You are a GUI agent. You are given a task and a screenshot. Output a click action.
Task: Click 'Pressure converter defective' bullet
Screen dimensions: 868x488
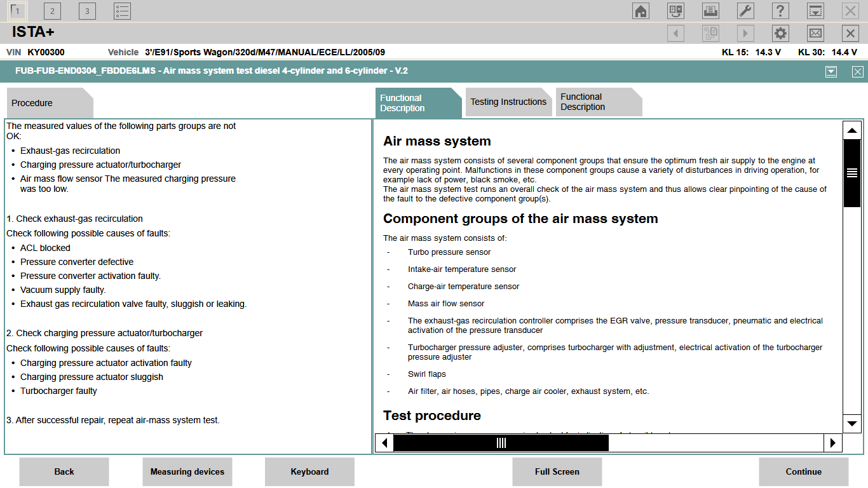[x=77, y=262]
